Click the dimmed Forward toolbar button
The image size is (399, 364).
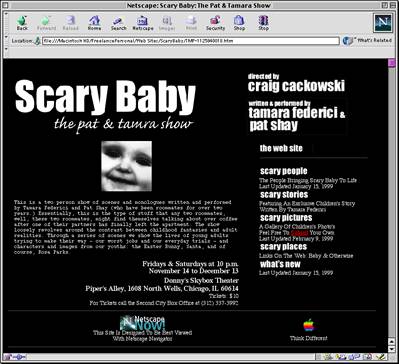tap(46, 23)
